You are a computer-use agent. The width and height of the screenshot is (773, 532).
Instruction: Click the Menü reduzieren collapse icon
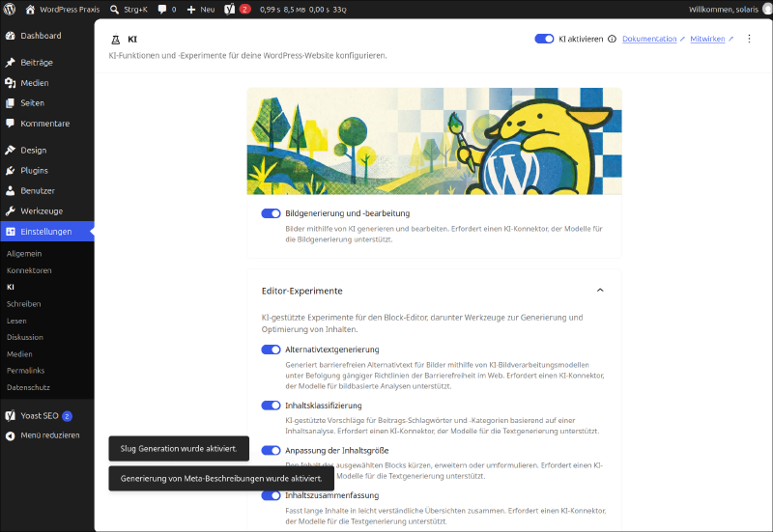11,435
